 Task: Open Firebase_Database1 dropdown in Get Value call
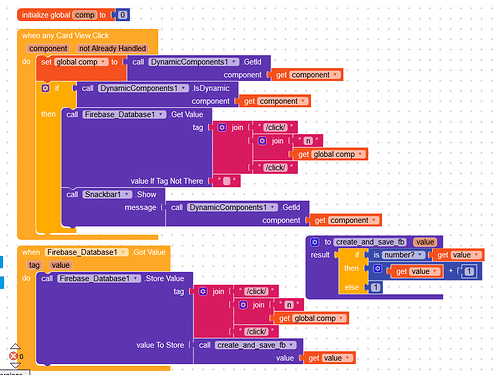point(162,115)
